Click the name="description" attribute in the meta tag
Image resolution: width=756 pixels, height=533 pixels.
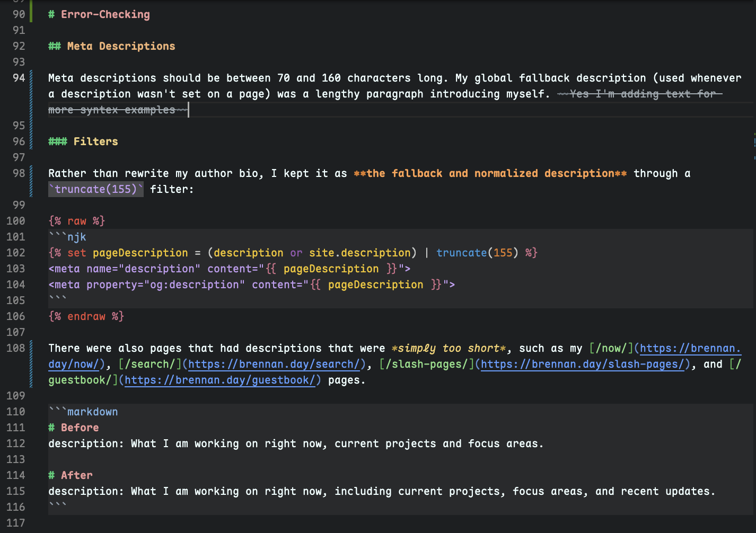pos(144,269)
